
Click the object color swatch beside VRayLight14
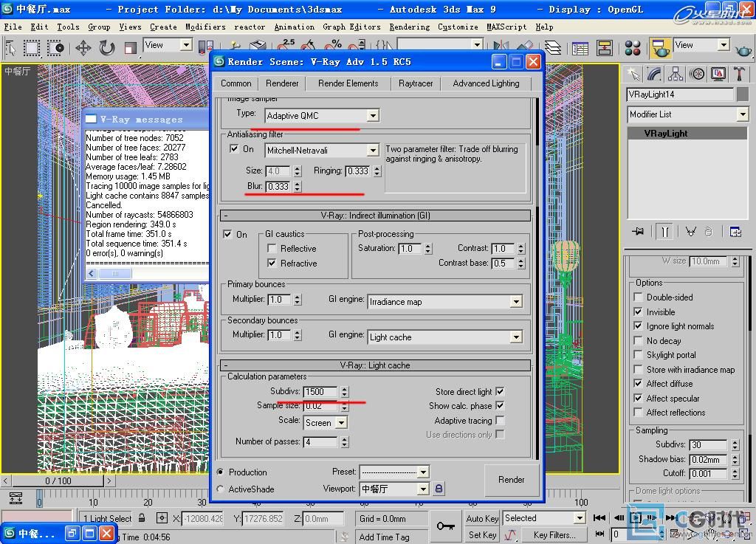[742, 94]
